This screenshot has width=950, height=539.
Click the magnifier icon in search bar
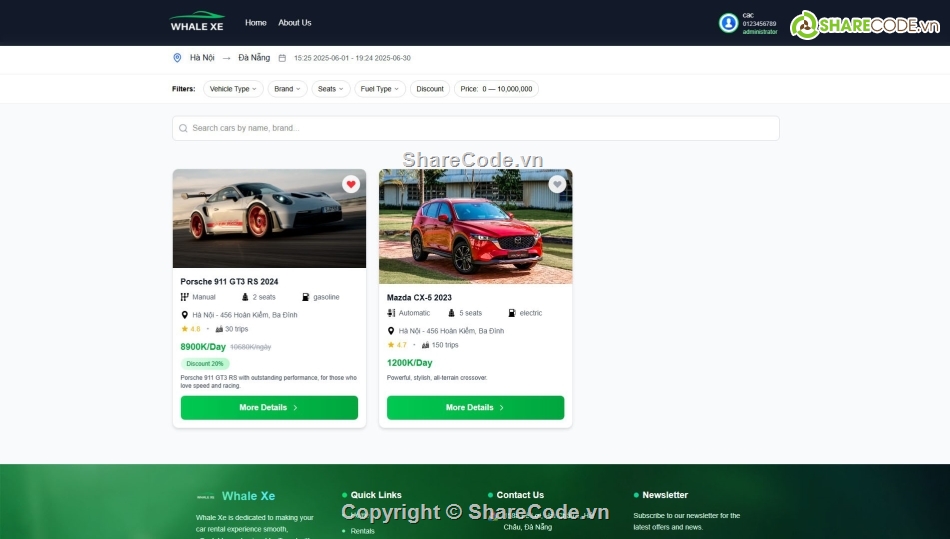tap(183, 128)
